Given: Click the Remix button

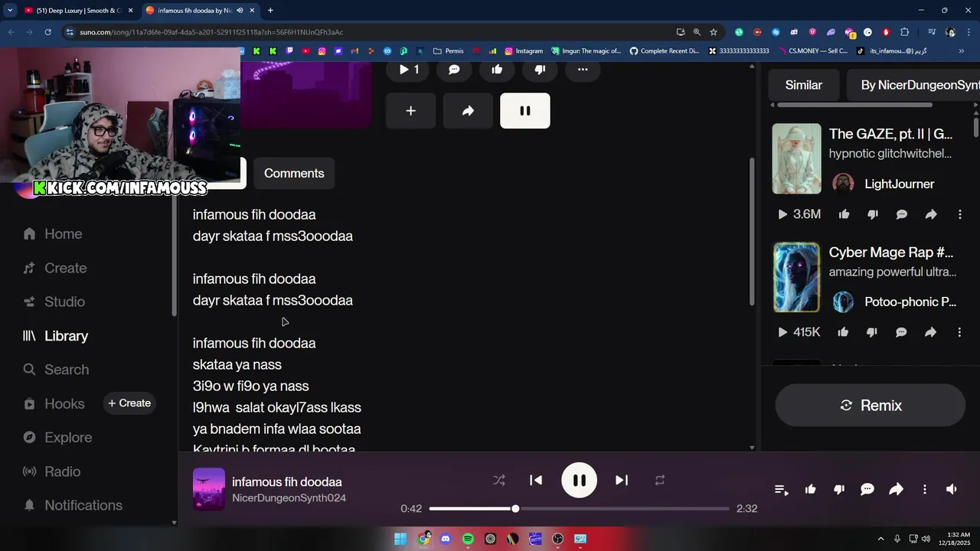Looking at the screenshot, I should click(871, 406).
